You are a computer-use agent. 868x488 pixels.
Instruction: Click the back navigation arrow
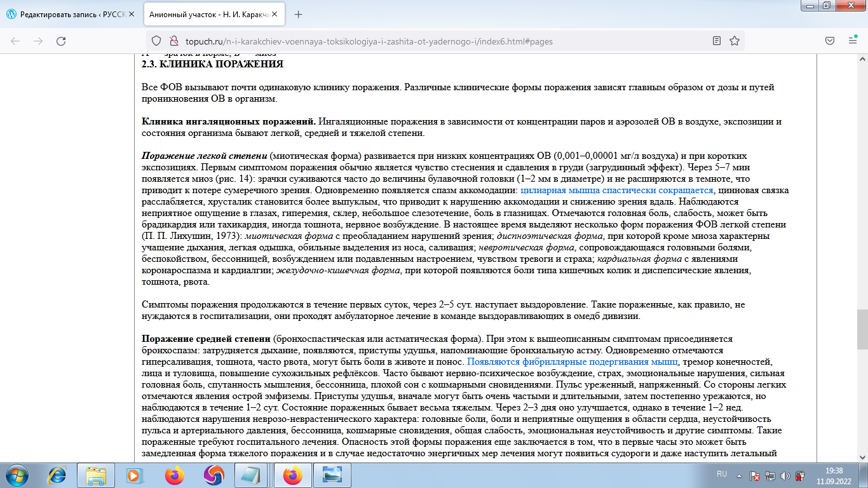click(x=16, y=39)
